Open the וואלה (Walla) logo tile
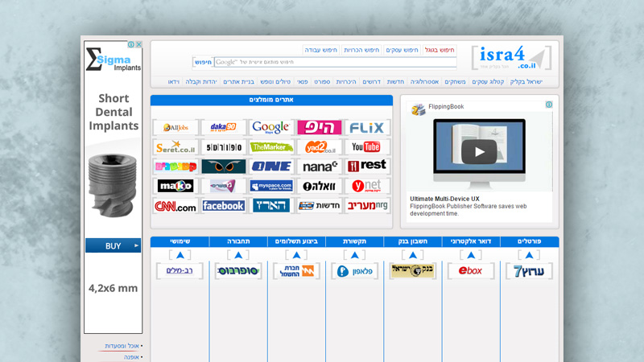Image resolution: width=644 pixels, height=362 pixels. [319, 186]
